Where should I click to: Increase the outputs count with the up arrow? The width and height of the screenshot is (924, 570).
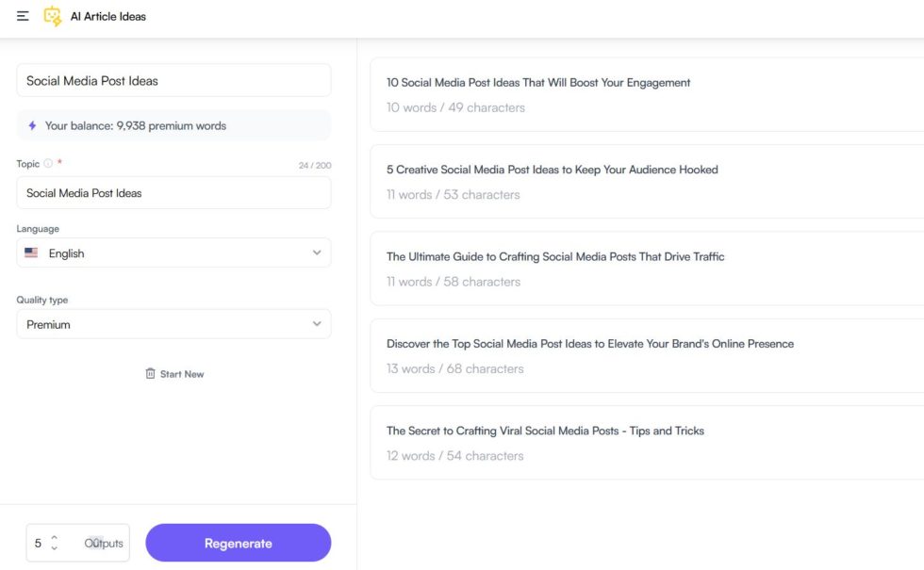pyautogui.click(x=56, y=538)
